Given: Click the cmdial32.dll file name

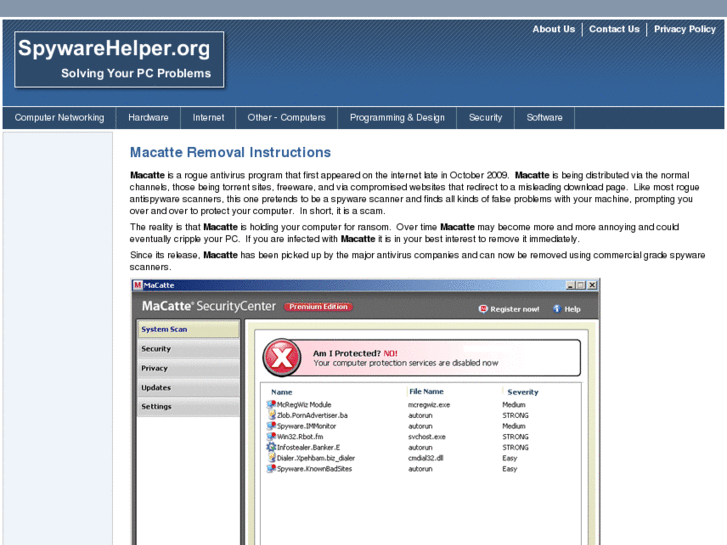Looking at the screenshot, I should pos(426,458).
